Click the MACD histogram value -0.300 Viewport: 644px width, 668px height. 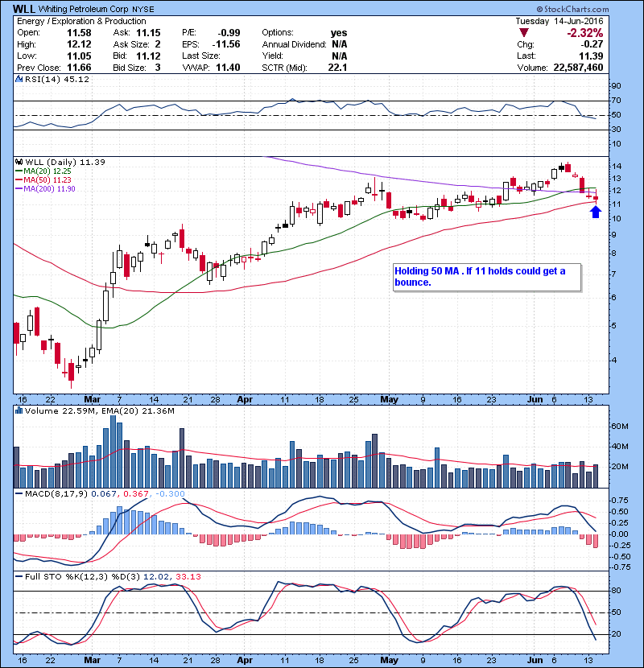tap(170, 494)
